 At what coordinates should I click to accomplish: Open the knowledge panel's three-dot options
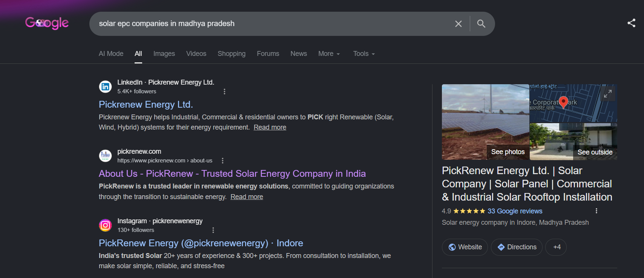click(x=596, y=211)
